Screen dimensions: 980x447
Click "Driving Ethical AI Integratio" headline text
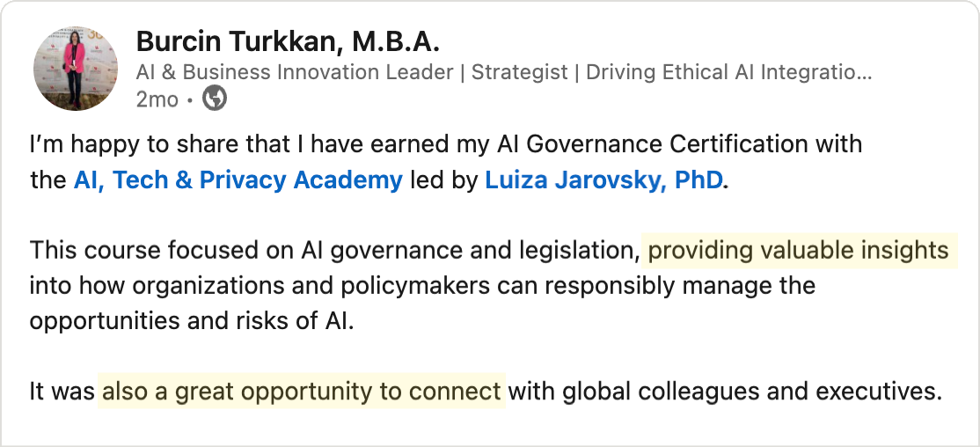[719, 72]
